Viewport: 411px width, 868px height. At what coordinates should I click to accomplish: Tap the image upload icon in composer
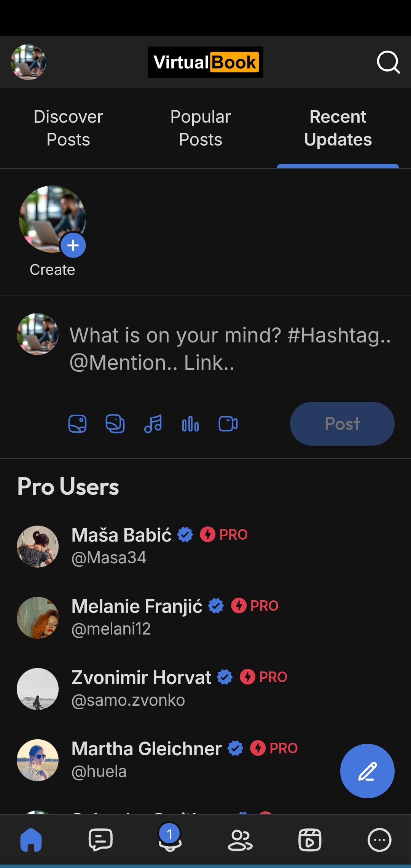[x=77, y=424]
